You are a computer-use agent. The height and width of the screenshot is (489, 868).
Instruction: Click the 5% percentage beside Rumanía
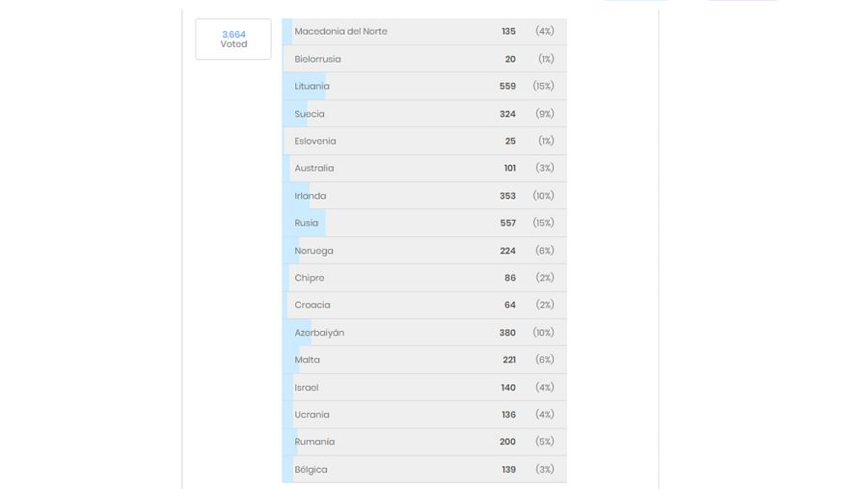[x=545, y=442]
